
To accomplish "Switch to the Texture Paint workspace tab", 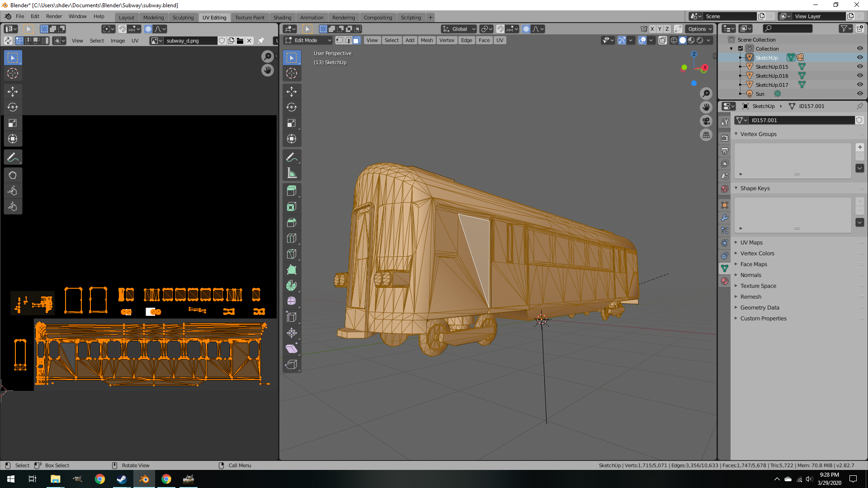I will [250, 18].
